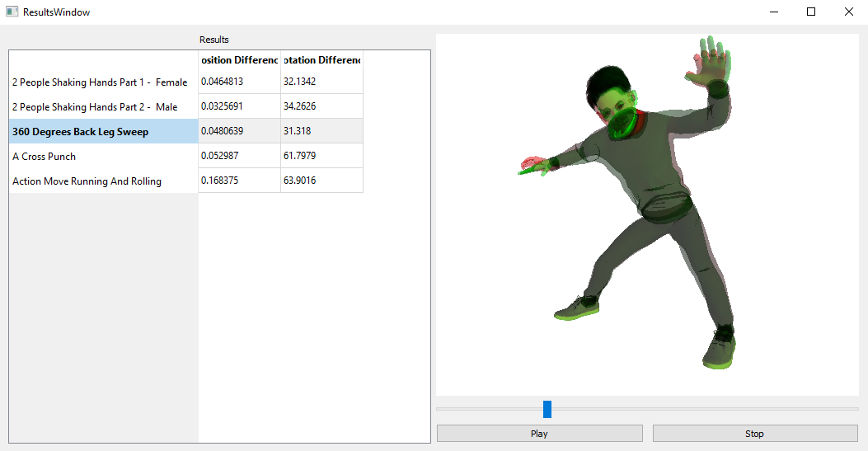Click the 0.168375 position difference cell
The image size is (868, 451).
tap(239, 181)
